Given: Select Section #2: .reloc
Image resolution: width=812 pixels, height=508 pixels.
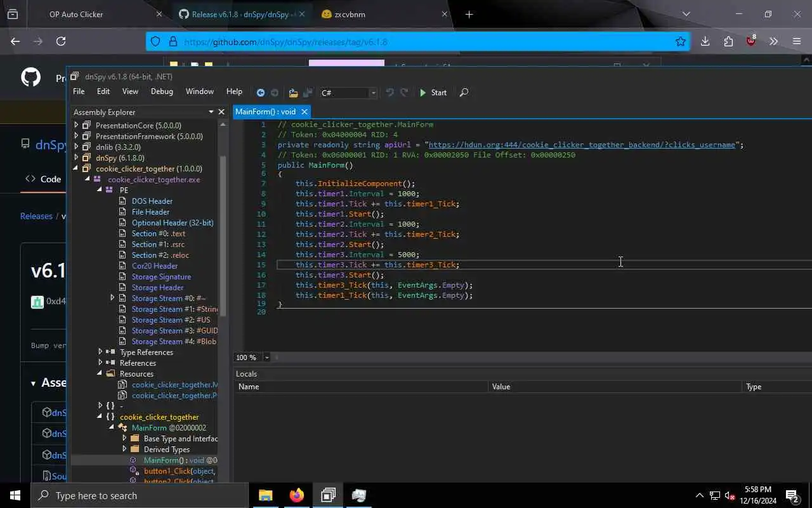Looking at the screenshot, I should pyautogui.click(x=160, y=255).
